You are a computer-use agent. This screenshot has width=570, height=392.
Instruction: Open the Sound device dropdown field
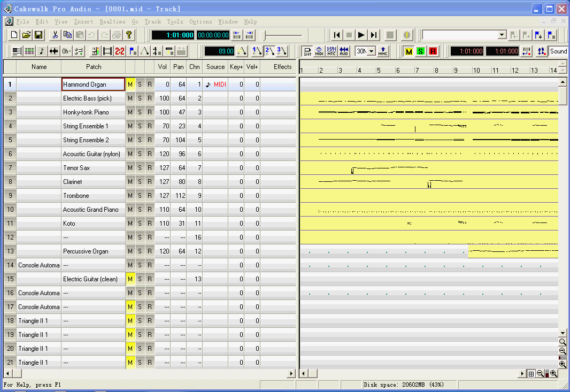point(558,51)
